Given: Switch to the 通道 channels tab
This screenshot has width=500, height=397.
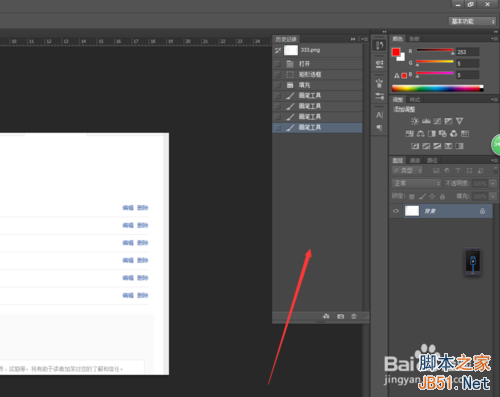Looking at the screenshot, I should [415, 160].
